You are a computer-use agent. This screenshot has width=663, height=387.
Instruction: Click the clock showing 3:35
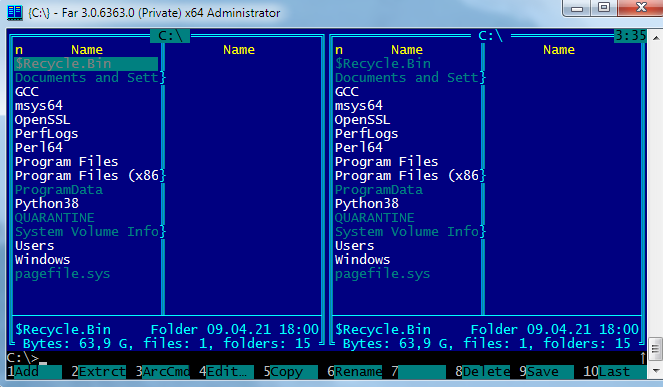630,36
